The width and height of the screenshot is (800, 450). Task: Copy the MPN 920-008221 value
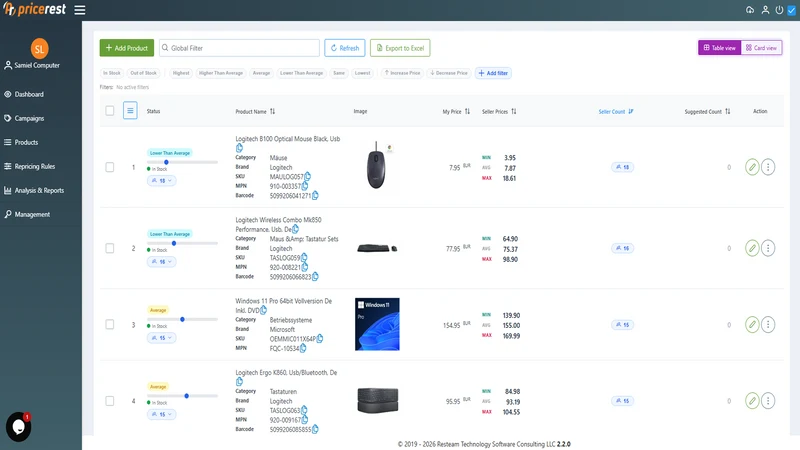305,267
